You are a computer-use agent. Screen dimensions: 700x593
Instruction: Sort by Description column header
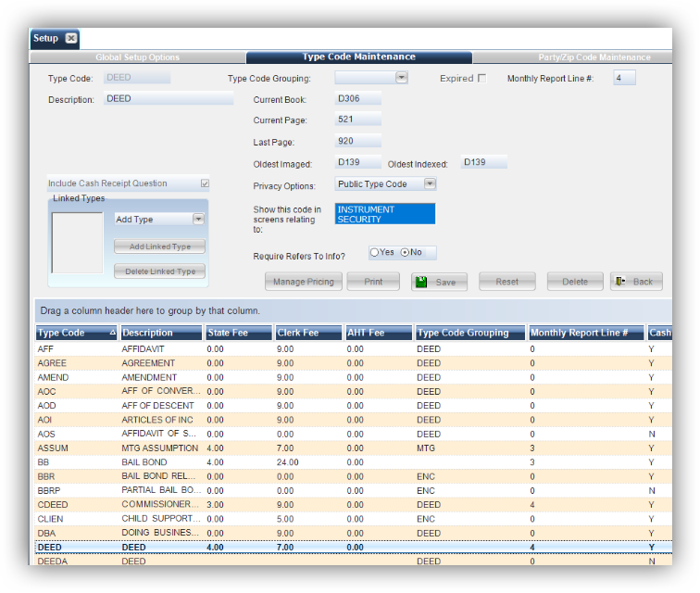(x=161, y=333)
